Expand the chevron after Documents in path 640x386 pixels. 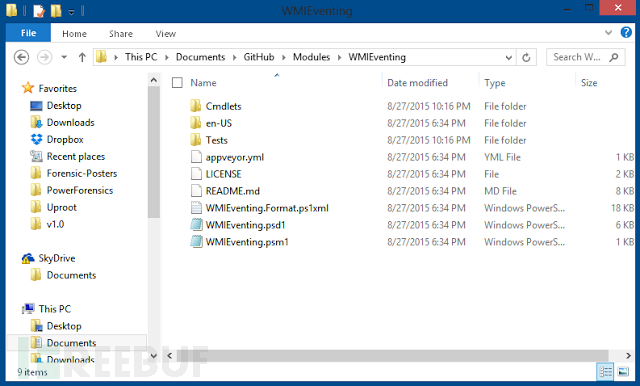(x=234, y=58)
